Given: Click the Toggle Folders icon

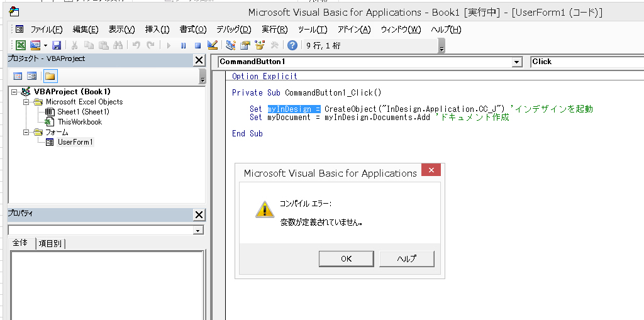Looking at the screenshot, I should coord(50,76).
